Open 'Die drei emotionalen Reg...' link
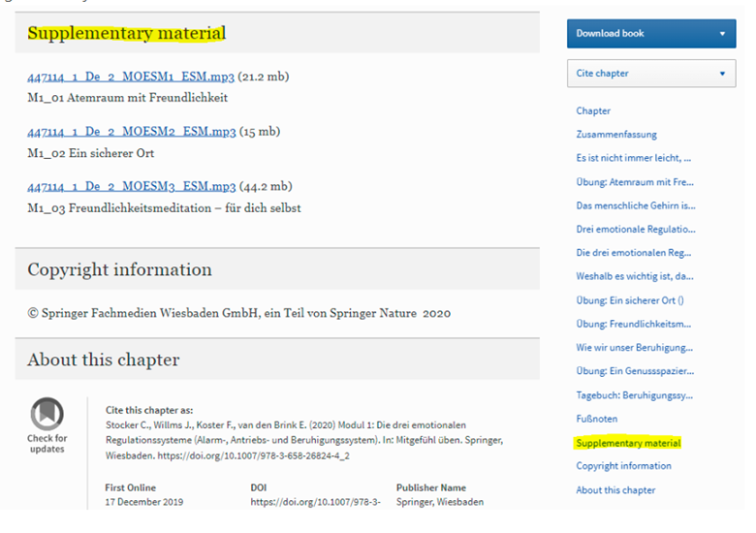 coord(634,253)
